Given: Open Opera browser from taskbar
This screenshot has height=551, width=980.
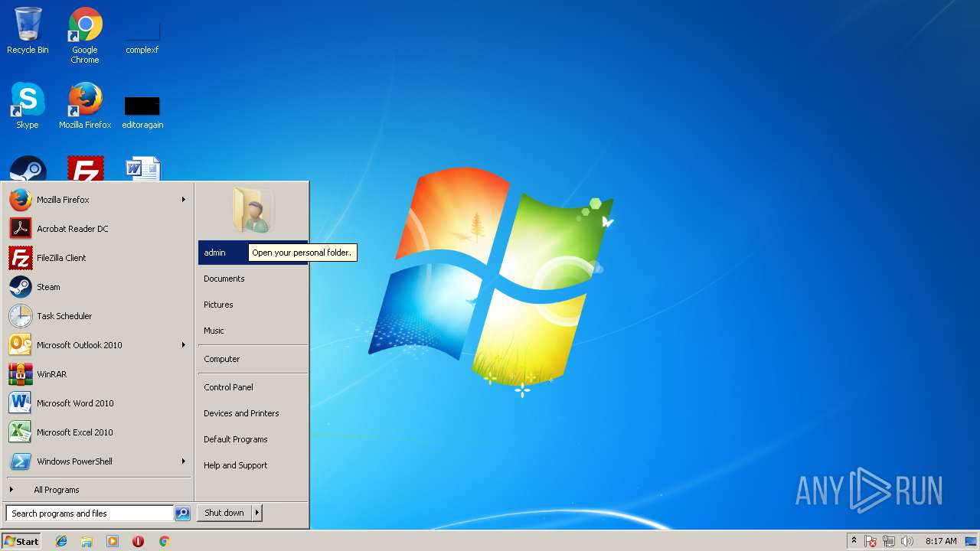Looking at the screenshot, I should 138,541.
